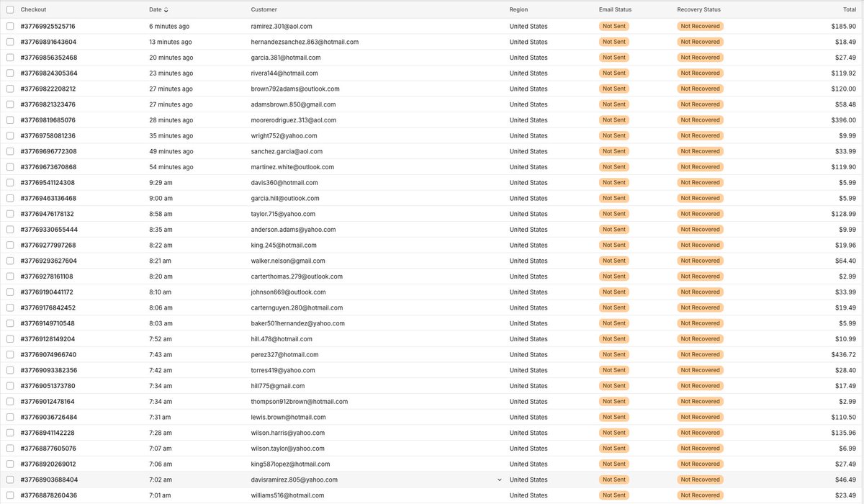Viewport: 864px width, 504px height.
Task: Click the Checkout column header
Action: [33, 10]
